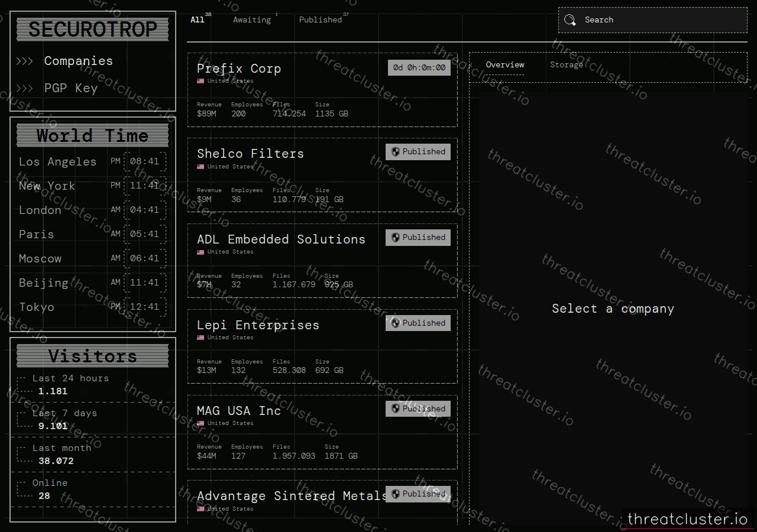Click the shield icon on MAG USA Inc's badge
This screenshot has width=757, height=532.
(x=396, y=409)
